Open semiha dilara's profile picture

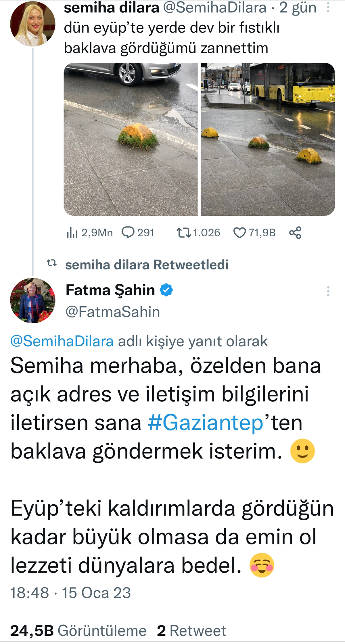32,24
